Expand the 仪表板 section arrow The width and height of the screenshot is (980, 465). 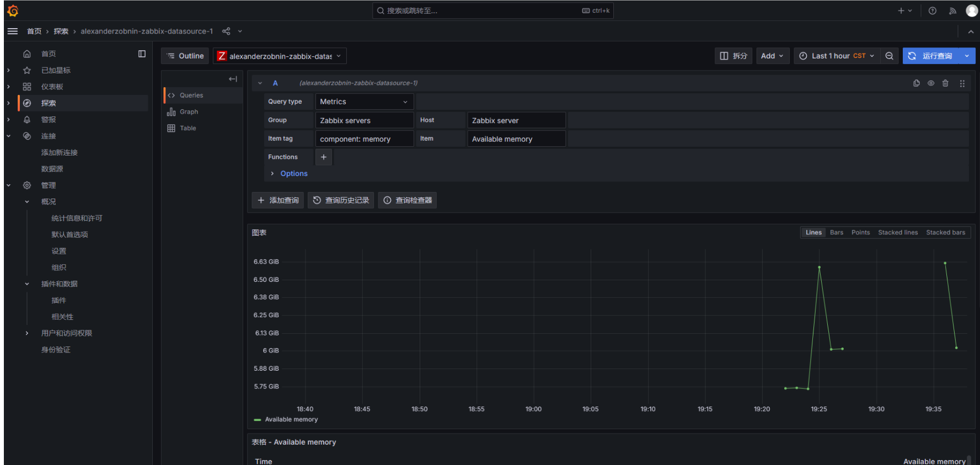[x=8, y=87]
